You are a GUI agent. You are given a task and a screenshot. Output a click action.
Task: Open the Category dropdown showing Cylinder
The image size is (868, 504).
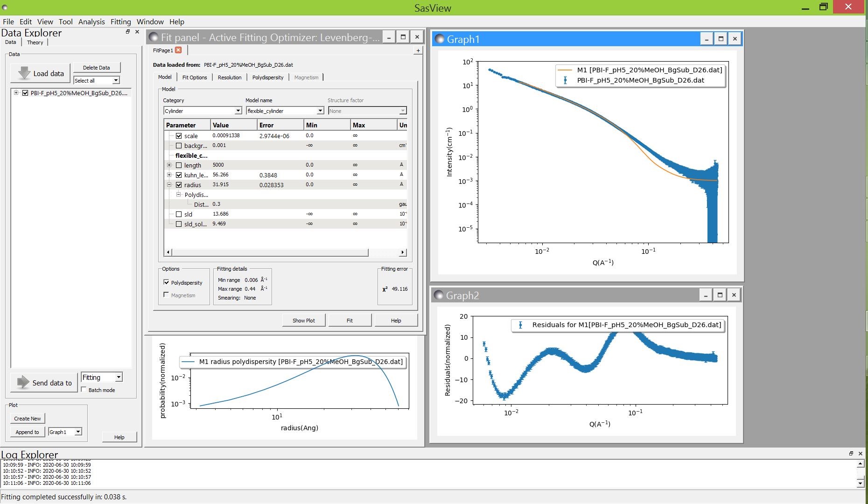[238, 111]
